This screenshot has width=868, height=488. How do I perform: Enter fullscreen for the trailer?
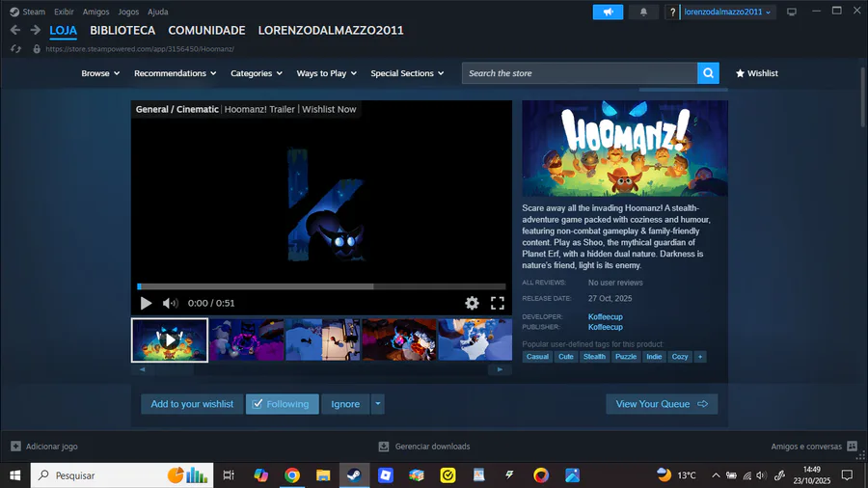497,303
